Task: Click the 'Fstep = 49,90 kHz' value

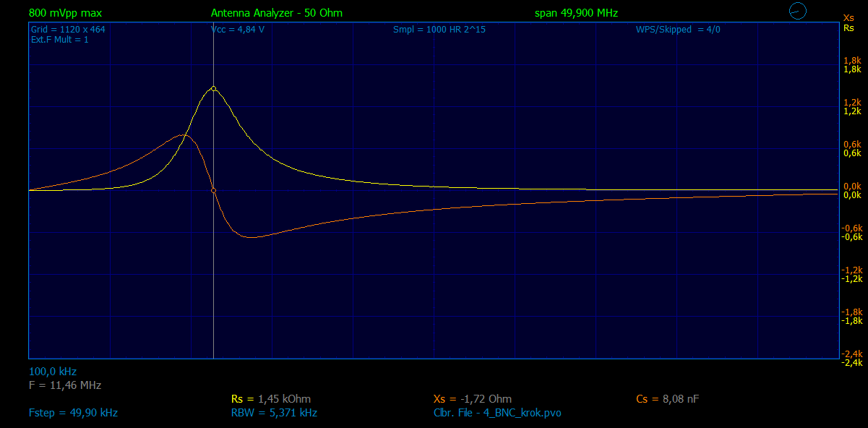Action: [73, 413]
